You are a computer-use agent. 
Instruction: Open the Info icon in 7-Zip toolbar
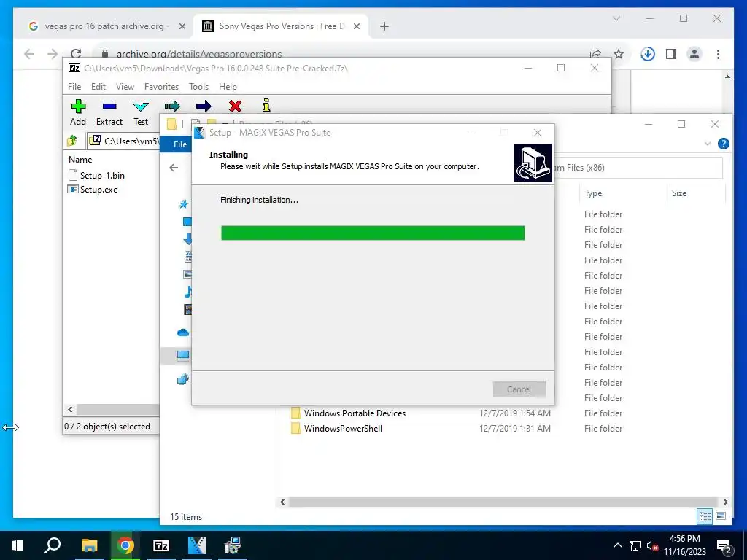pyautogui.click(x=266, y=105)
